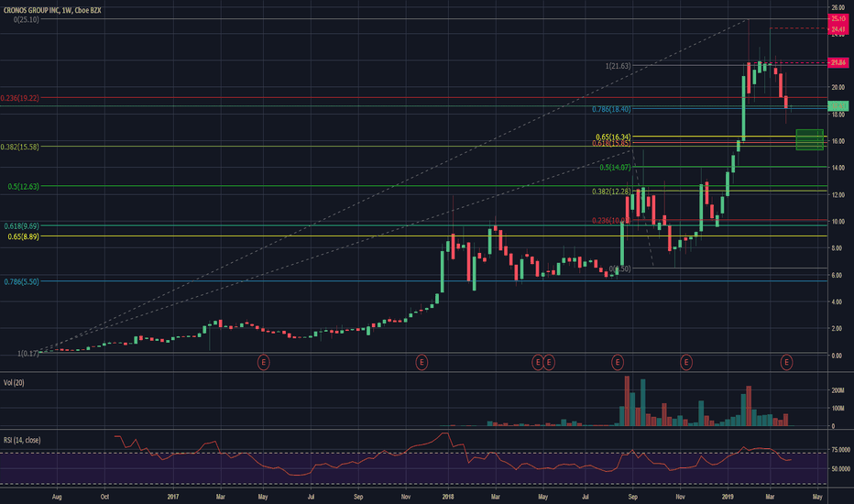The width and height of the screenshot is (854, 504).
Task: Select the 0.65(16.34) Fibonacci label
Action: click(x=613, y=137)
